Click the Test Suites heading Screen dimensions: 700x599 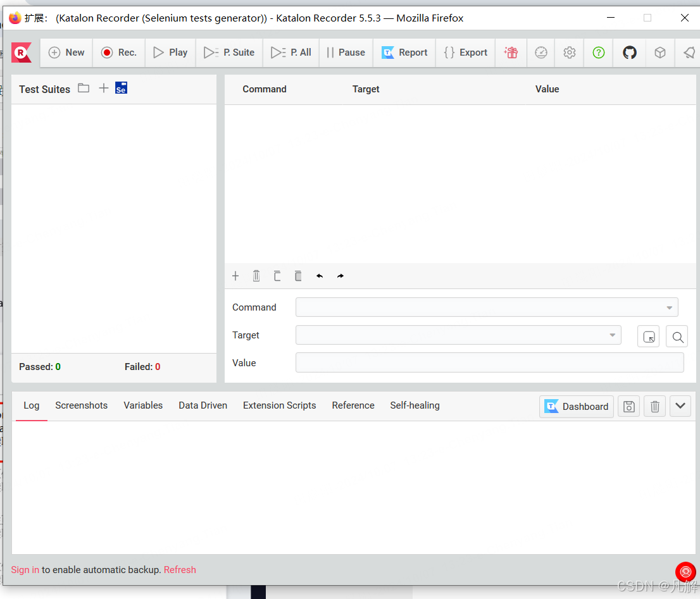point(45,89)
